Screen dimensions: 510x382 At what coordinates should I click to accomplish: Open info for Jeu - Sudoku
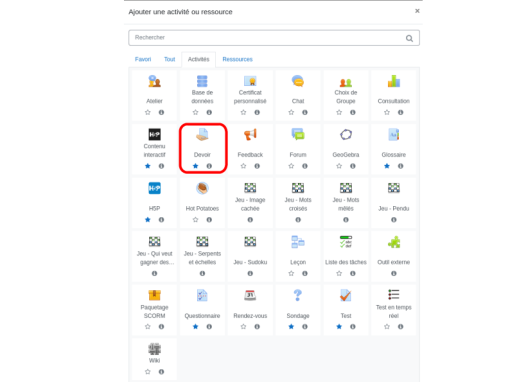coord(250,273)
